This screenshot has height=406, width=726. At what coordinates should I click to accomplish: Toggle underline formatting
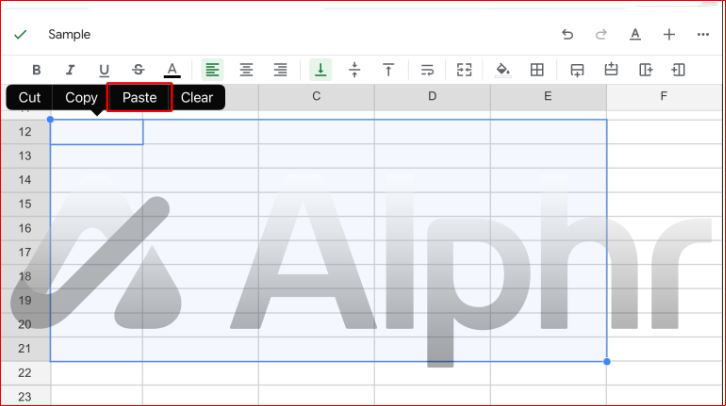104,70
